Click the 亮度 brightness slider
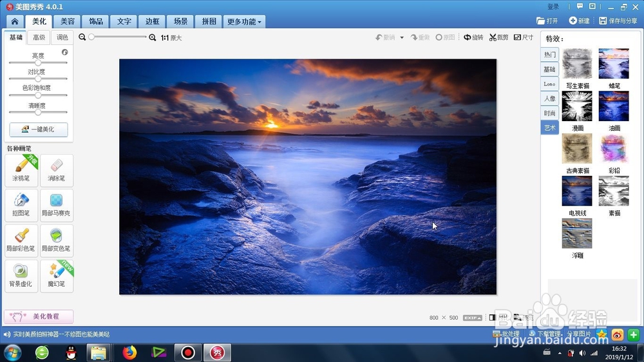 [38, 63]
